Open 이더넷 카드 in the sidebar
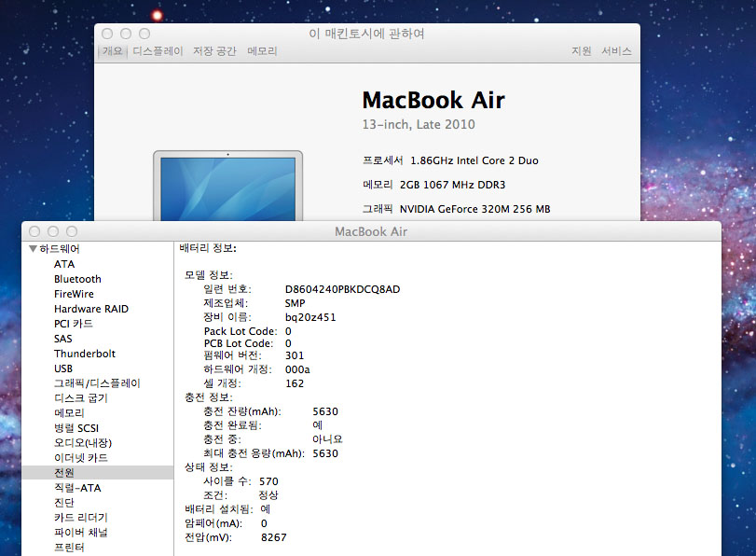The width and height of the screenshot is (756, 556). [81, 458]
